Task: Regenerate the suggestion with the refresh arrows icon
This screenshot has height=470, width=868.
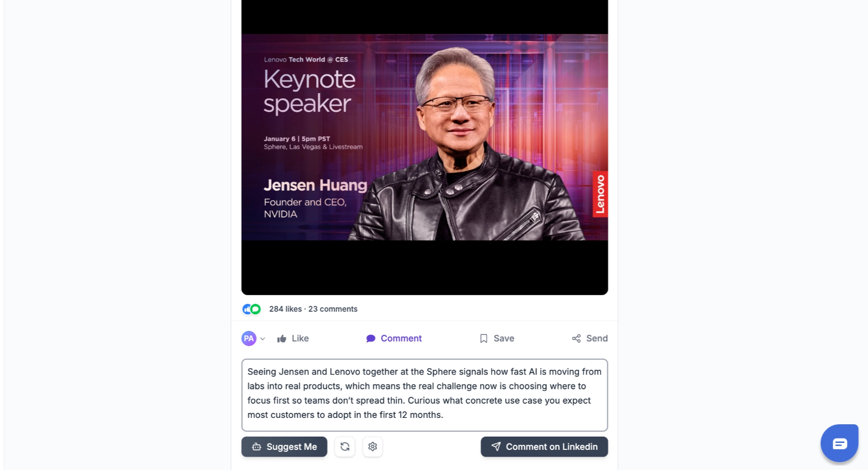Action: pyautogui.click(x=345, y=446)
